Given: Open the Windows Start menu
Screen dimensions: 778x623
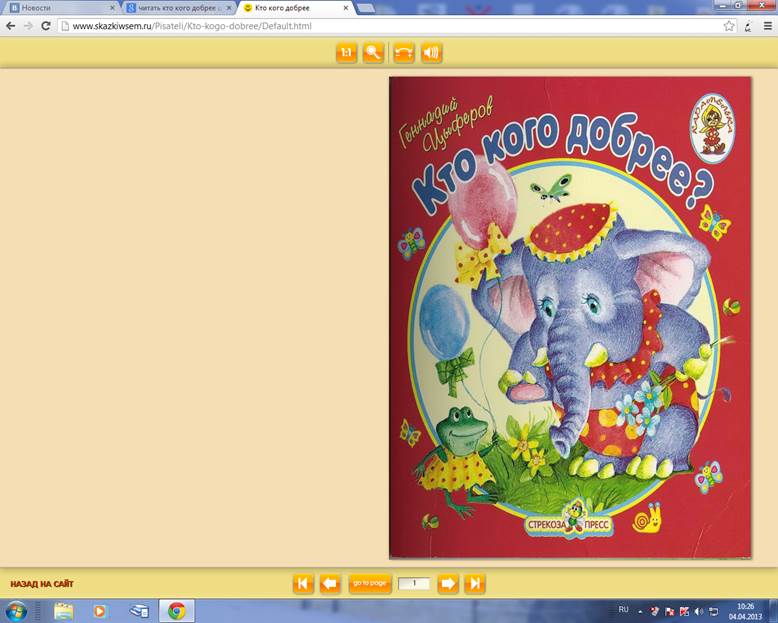Looking at the screenshot, I should (15, 611).
